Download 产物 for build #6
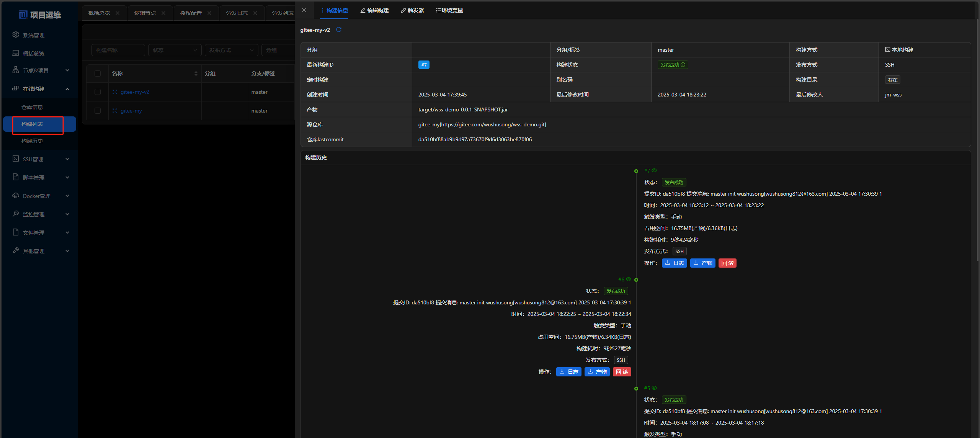 tap(597, 372)
